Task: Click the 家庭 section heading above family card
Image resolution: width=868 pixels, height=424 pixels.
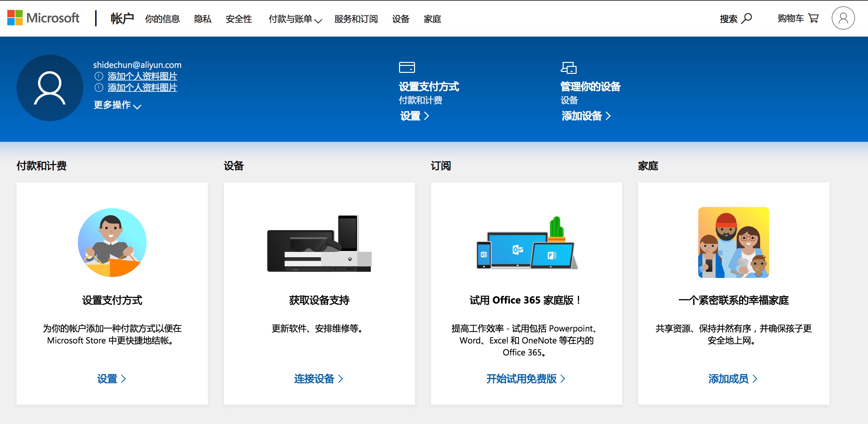Action: pos(648,166)
